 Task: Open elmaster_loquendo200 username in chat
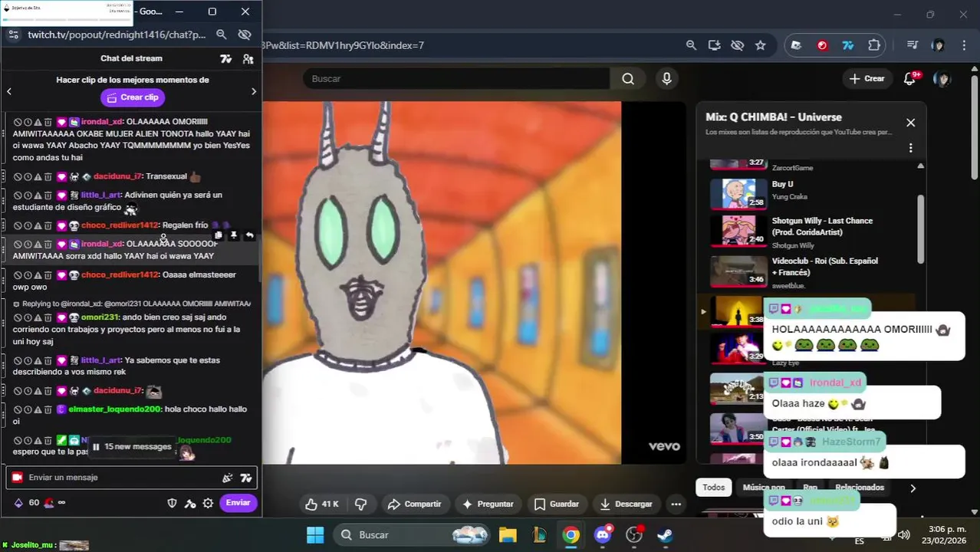115,409
